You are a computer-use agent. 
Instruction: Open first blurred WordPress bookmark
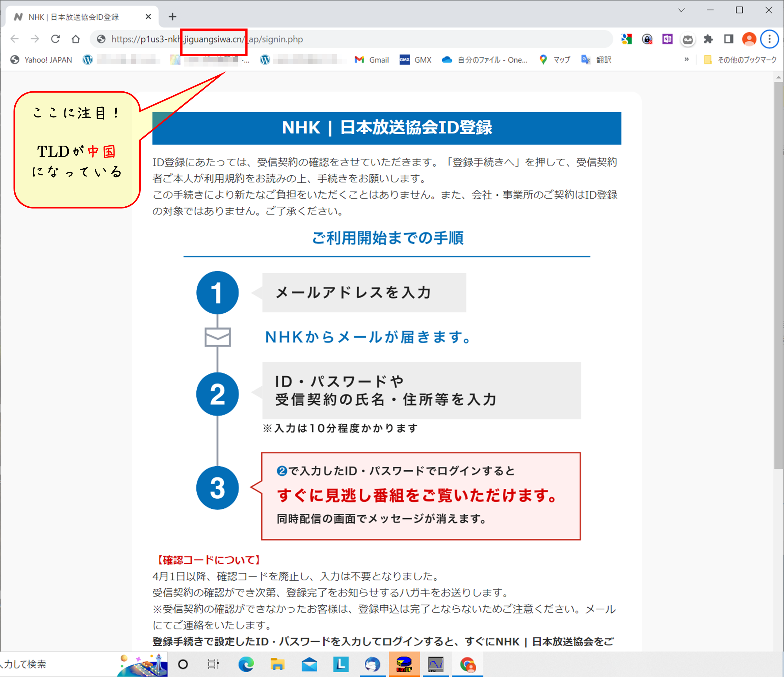pyautogui.click(x=121, y=60)
